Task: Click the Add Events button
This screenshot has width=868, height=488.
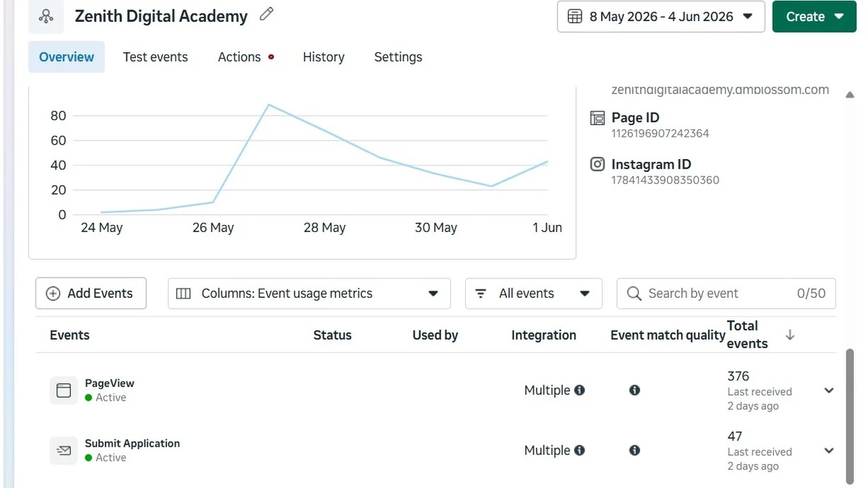Action: pyautogui.click(x=91, y=294)
